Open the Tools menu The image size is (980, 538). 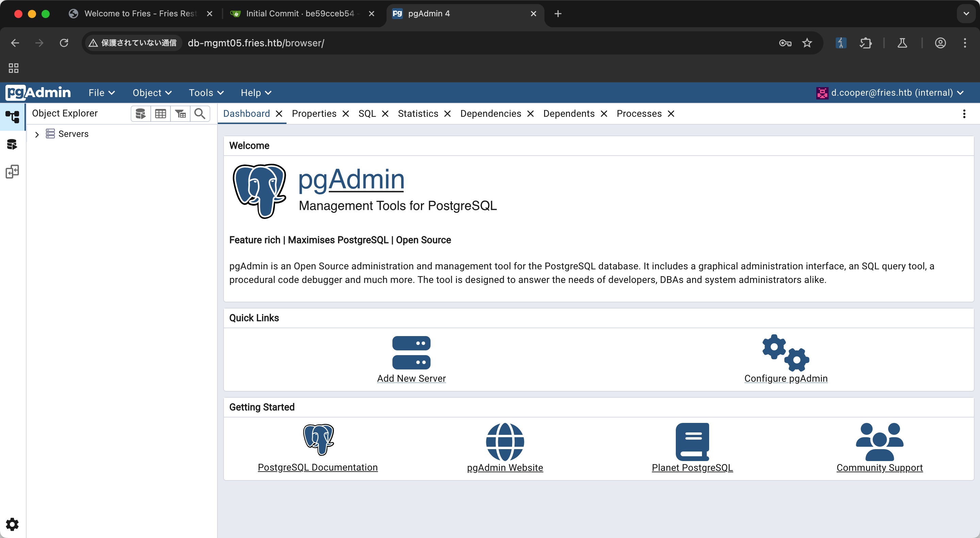click(x=206, y=93)
